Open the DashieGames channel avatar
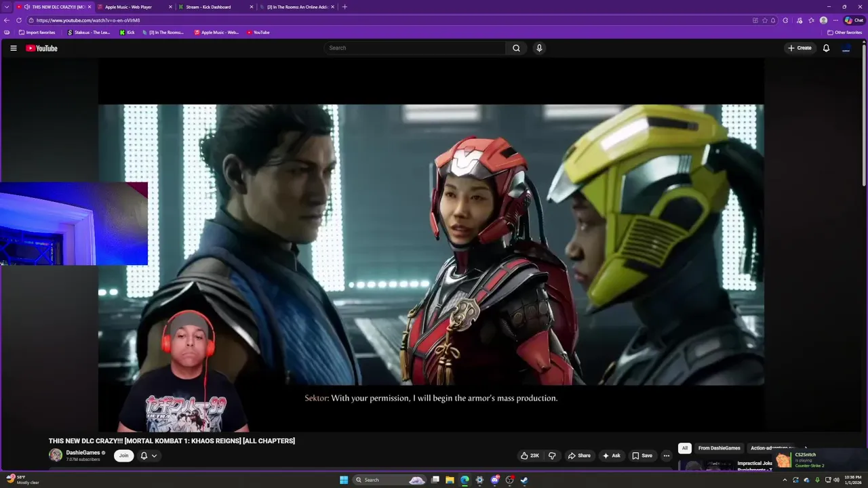Image resolution: width=868 pixels, height=488 pixels. click(56, 455)
